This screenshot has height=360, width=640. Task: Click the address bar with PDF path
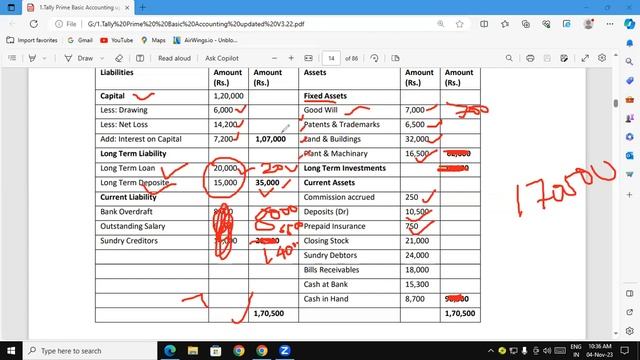[196, 24]
